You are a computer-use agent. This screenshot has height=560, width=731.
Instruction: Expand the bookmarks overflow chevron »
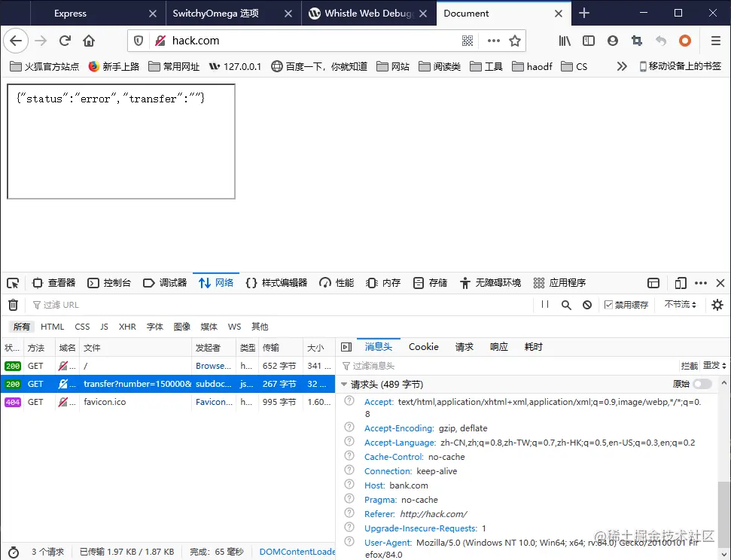622,66
